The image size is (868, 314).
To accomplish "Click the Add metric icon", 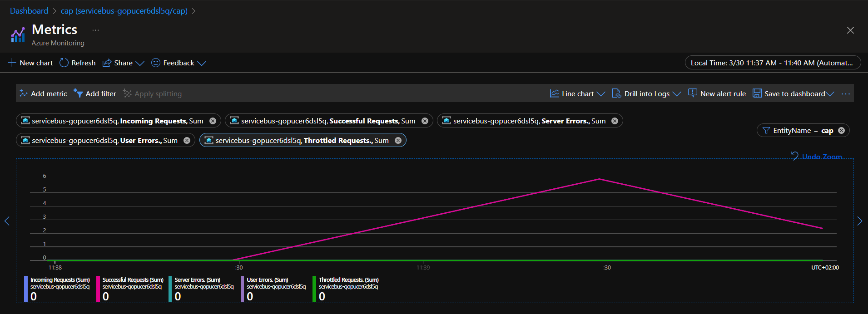I will click(24, 93).
